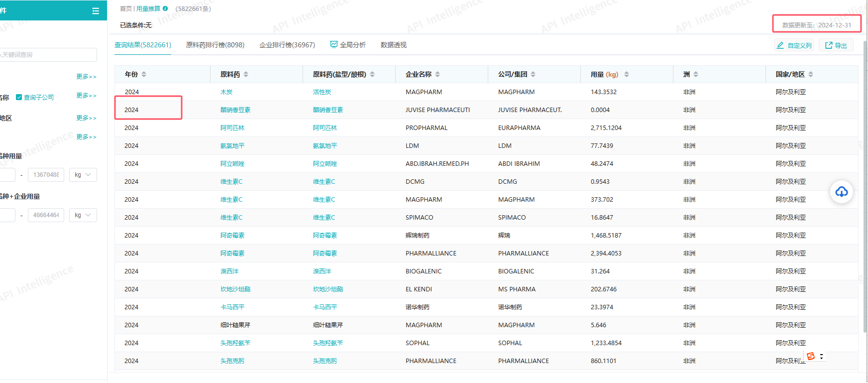Click the sort arrows on 原料药 column
The width and height of the screenshot is (868, 383).
(246, 74)
